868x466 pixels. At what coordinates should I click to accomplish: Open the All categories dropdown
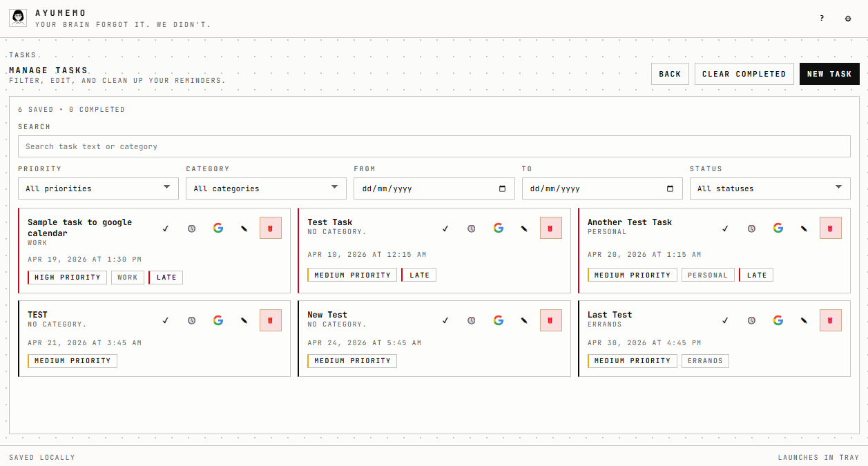(x=266, y=188)
